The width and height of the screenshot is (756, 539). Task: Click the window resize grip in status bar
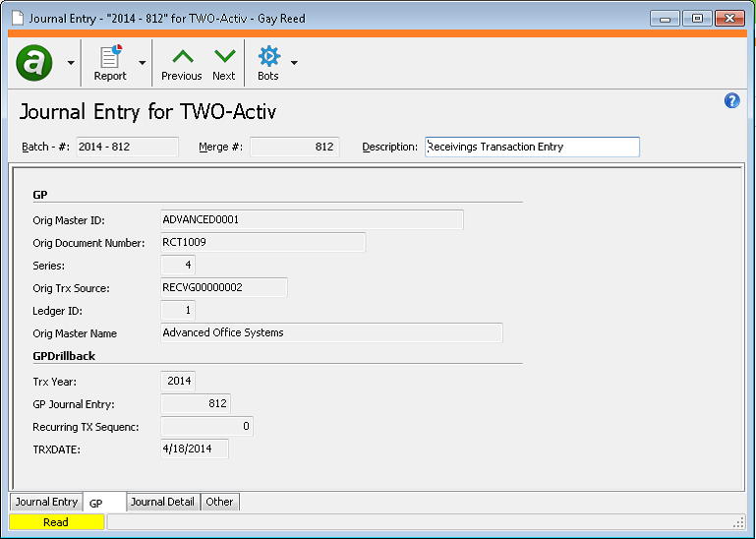tap(738, 523)
